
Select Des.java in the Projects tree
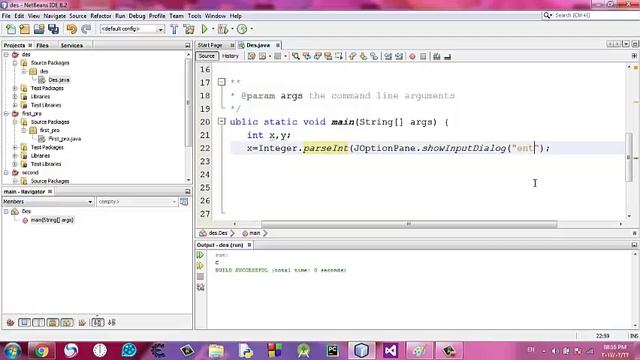59,80
